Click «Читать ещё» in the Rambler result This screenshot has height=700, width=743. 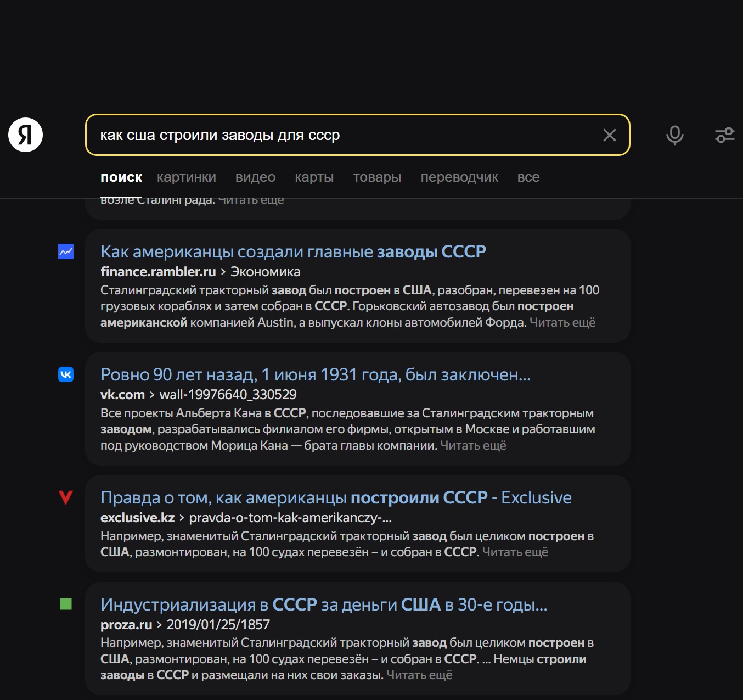[562, 322]
